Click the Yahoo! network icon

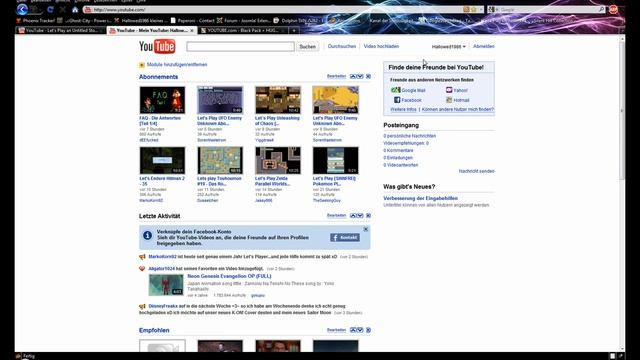[x=449, y=90]
